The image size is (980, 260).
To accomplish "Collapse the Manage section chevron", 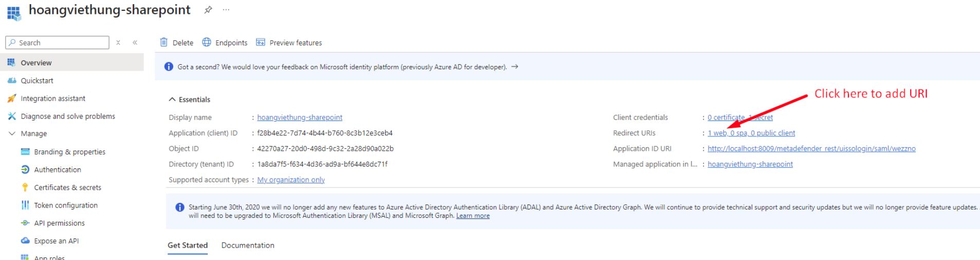I will pos(12,133).
